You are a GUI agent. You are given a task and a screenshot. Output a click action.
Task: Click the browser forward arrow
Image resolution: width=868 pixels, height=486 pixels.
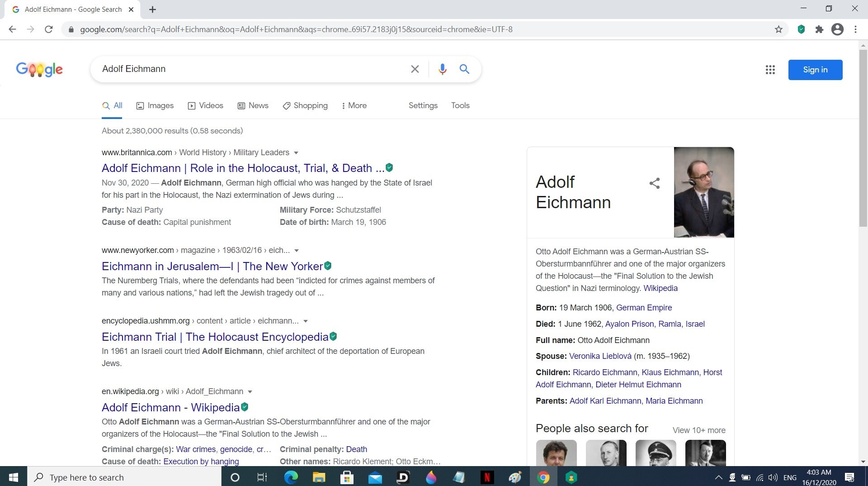pos(30,29)
